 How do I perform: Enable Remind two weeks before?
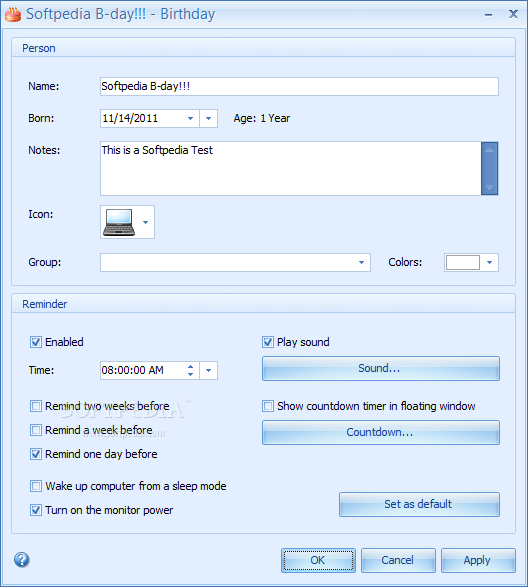36,406
